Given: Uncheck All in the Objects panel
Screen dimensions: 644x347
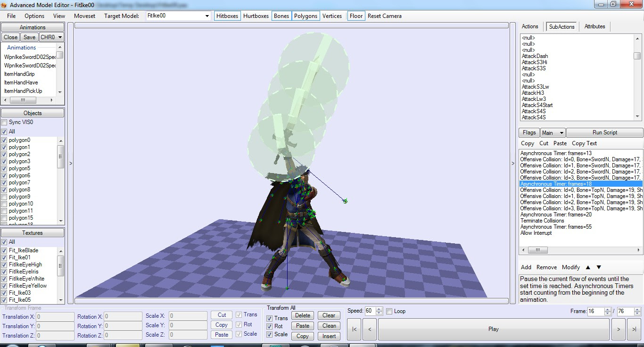Looking at the screenshot, I should click(x=5, y=132).
